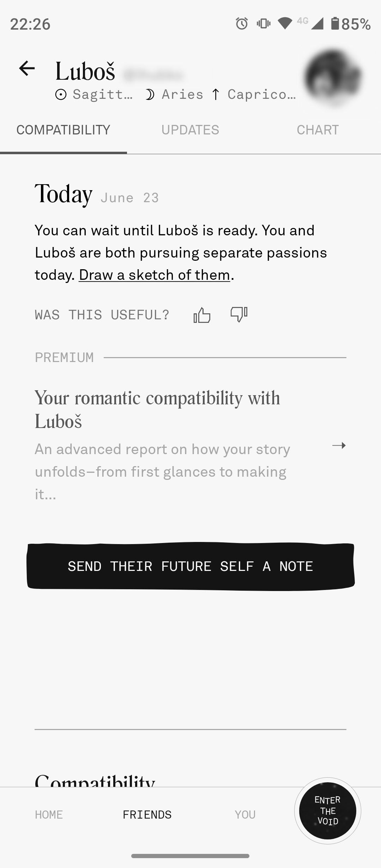Switch to the Chart tab
This screenshot has height=868, width=381.
tap(317, 130)
